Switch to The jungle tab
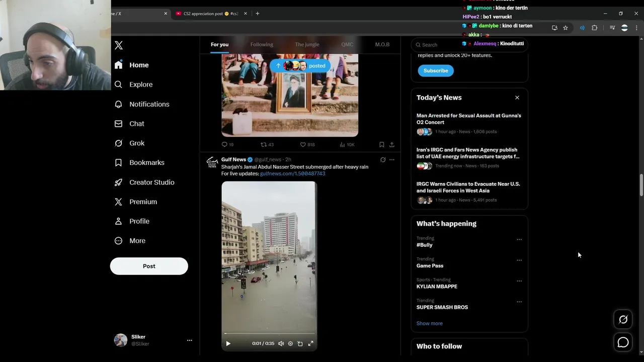The width and height of the screenshot is (644, 362). click(x=307, y=45)
